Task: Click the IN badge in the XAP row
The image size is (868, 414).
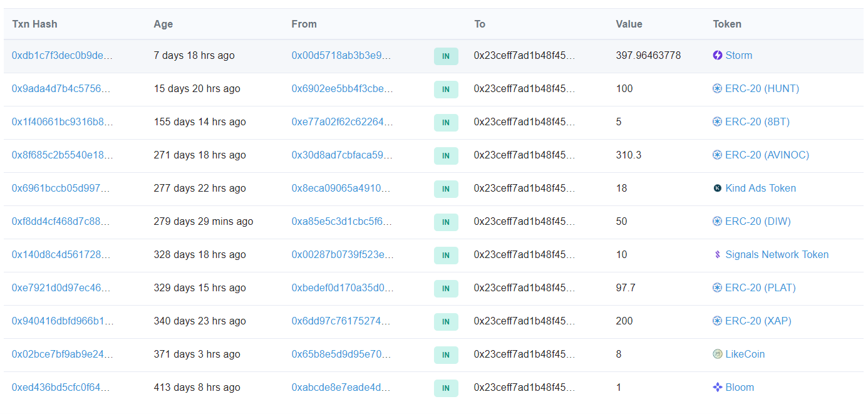Action: tap(446, 322)
